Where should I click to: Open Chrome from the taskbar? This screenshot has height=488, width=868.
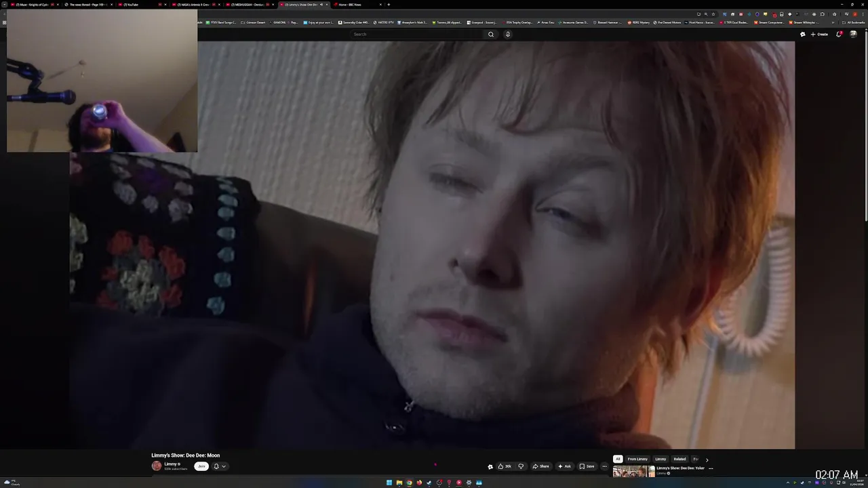tap(409, 483)
